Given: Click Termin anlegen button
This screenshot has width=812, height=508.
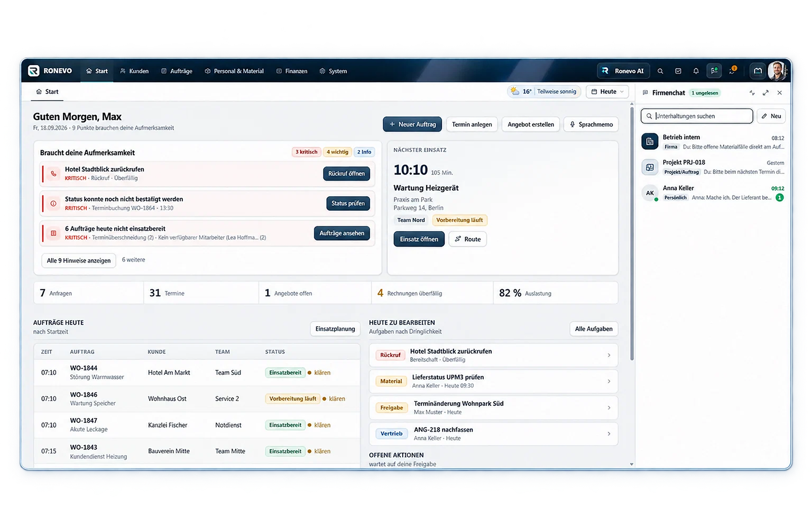Looking at the screenshot, I should point(472,124).
